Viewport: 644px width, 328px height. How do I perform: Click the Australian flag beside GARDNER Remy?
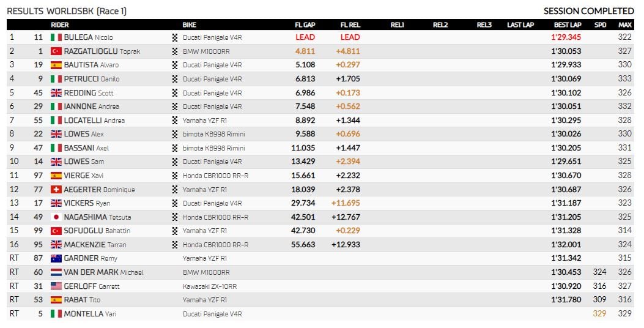[56, 258]
